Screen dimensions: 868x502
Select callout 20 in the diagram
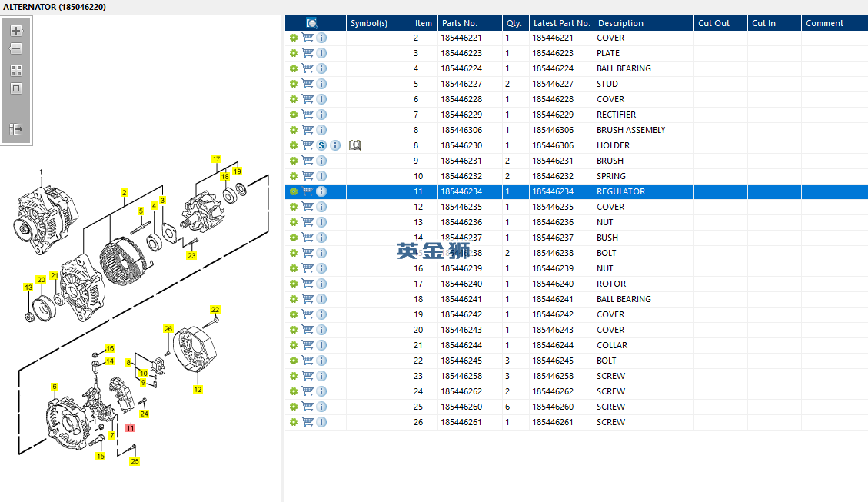click(41, 280)
